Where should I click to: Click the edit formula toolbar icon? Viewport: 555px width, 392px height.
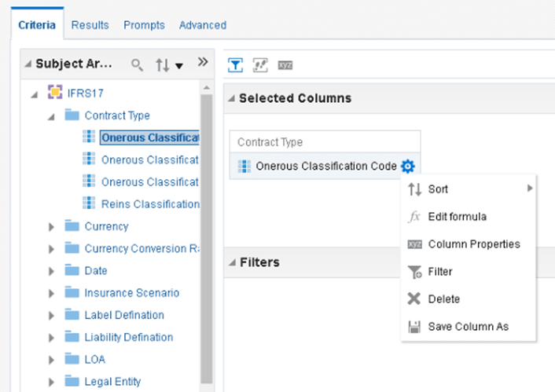[x=259, y=64]
